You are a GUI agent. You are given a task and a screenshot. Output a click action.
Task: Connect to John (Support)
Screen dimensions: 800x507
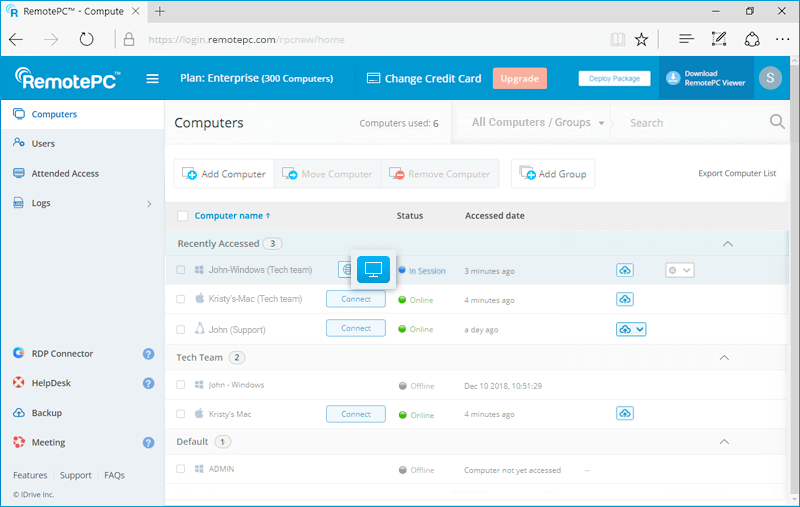(356, 328)
